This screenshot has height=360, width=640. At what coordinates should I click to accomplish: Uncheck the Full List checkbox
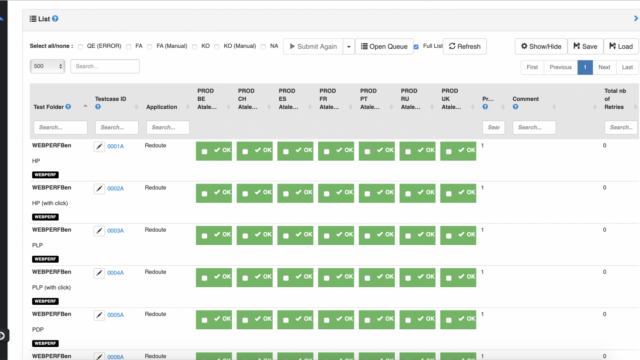click(416, 47)
